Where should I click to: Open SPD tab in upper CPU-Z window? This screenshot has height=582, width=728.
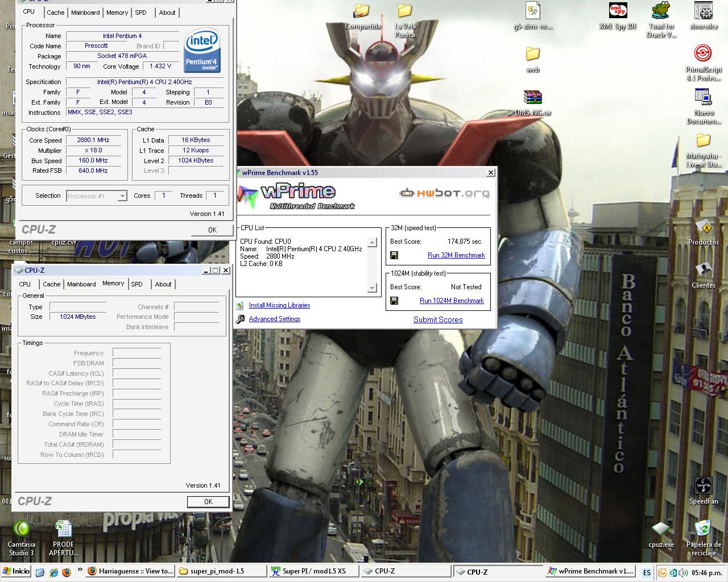[x=140, y=12]
